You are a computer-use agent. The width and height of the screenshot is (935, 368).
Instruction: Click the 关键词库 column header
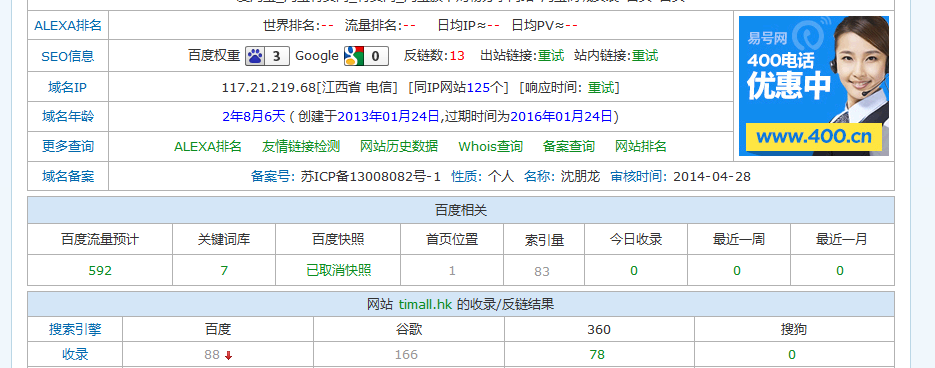point(224,240)
